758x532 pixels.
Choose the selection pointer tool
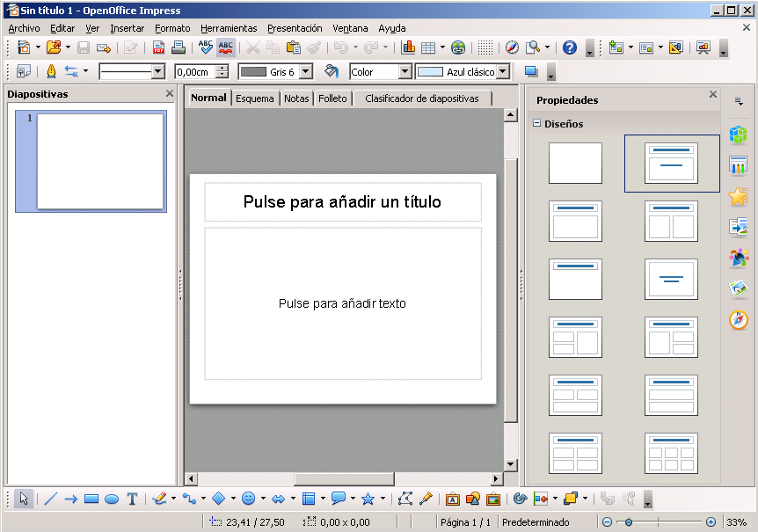point(23,499)
